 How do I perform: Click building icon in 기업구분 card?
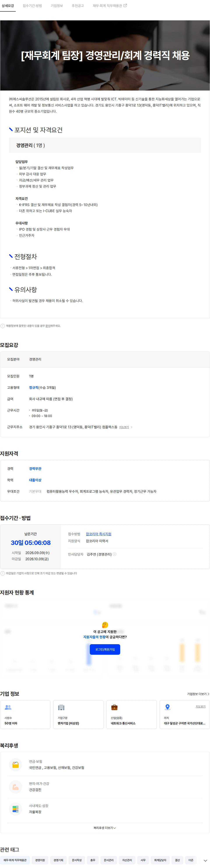point(61,707)
